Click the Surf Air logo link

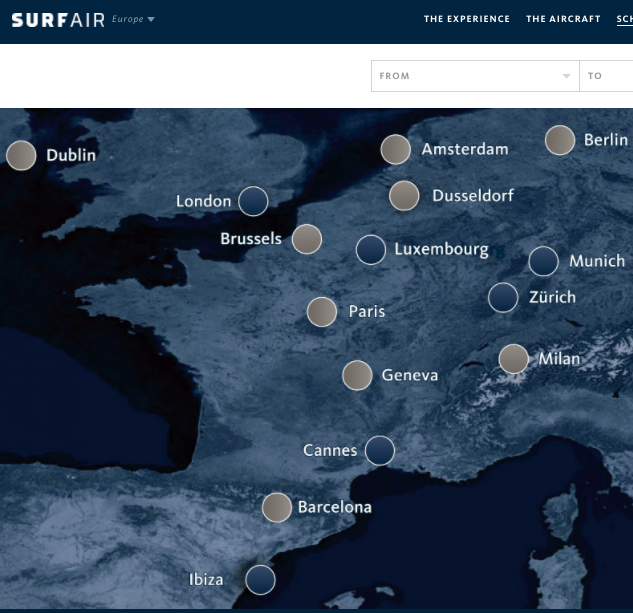(57, 19)
